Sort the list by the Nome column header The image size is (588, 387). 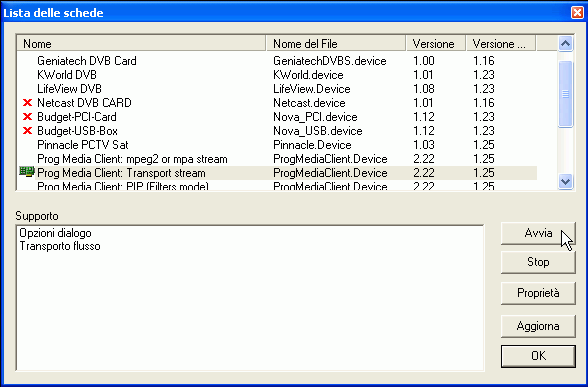point(141,44)
